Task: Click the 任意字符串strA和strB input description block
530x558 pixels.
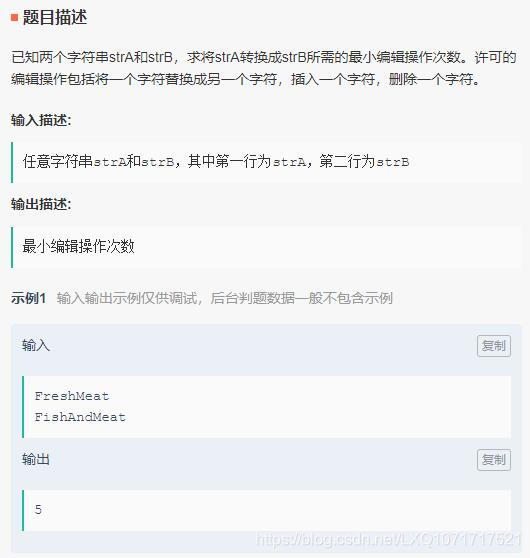Action: tap(266, 162)
